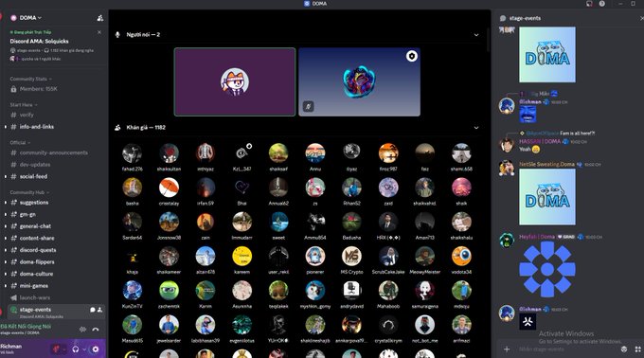Screen dimensions: 644x358
Task: Collapse the Official category
Action: pos(20,142)
